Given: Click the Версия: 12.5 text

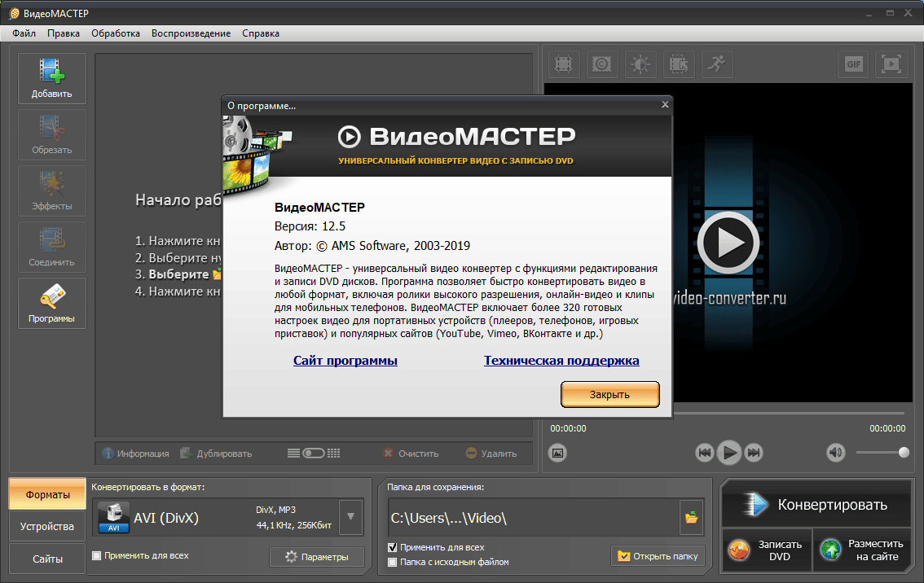Looking at the screenshot, I should 310,226.
